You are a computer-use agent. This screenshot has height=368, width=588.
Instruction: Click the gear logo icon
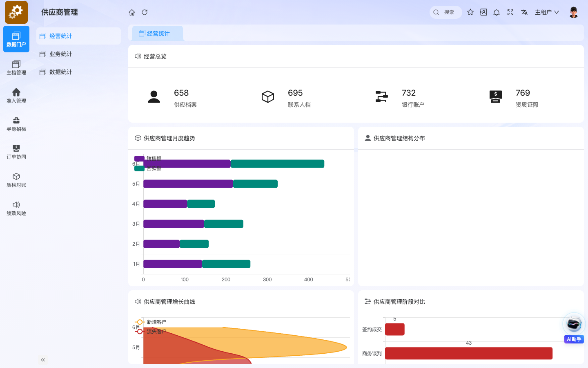[16, 12]
